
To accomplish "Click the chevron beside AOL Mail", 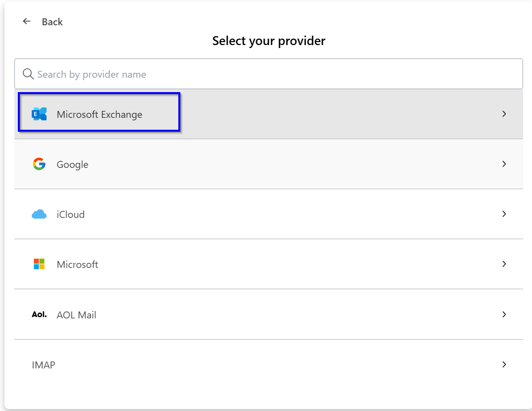I will (504, 314).
